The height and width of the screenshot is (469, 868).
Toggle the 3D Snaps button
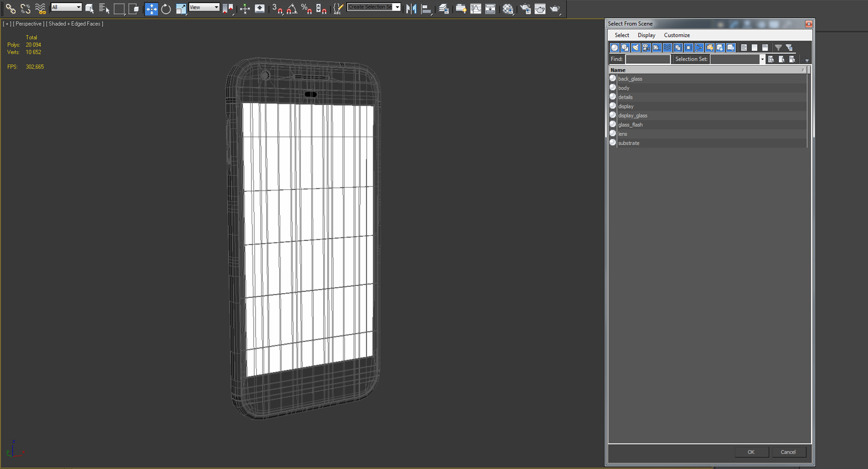click(277, 9)
